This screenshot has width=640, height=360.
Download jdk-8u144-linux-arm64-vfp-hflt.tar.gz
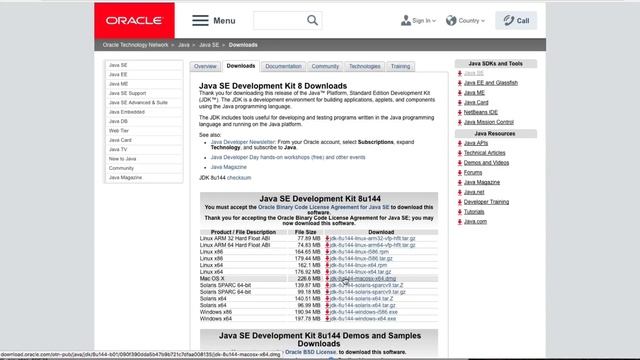(x=373, y=245)
